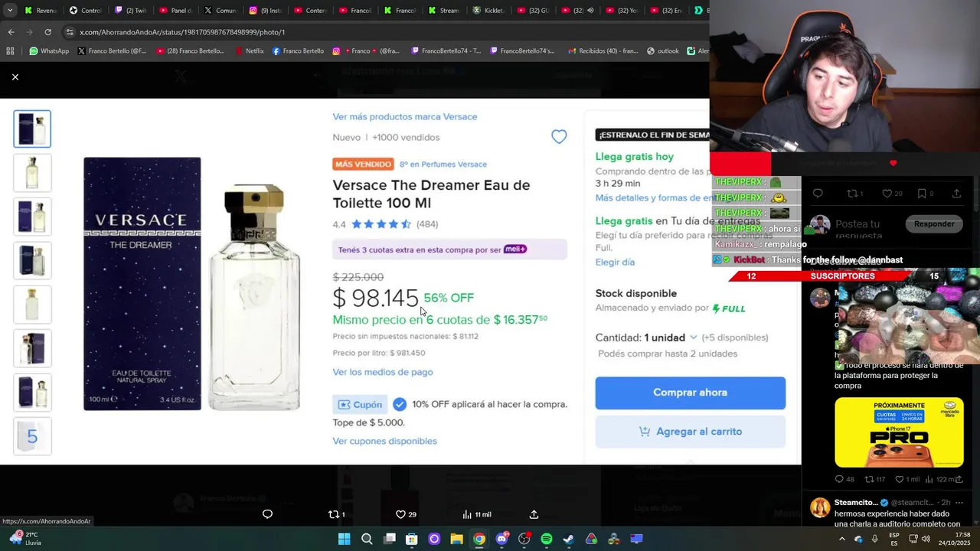Image resolution: width=980 pixels, height=551 pixels.
Task: Open the weather widget showing 21°C Lluvia
Action: point(26,539)
